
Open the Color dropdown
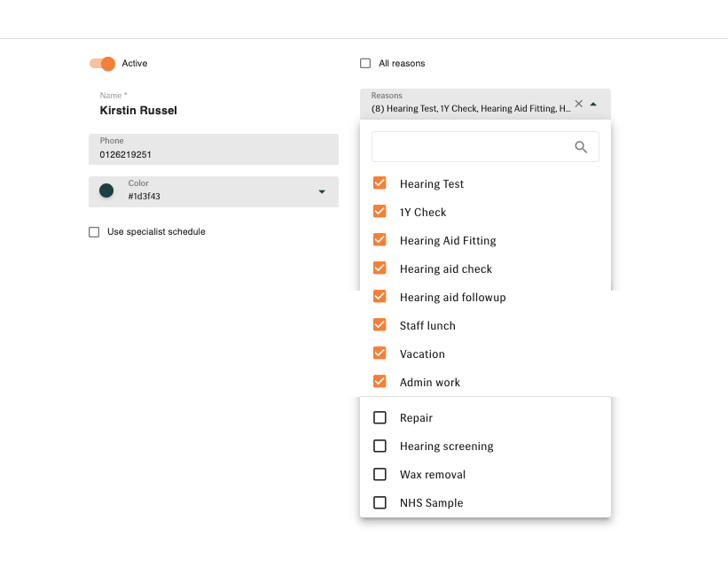click(321, 191)
